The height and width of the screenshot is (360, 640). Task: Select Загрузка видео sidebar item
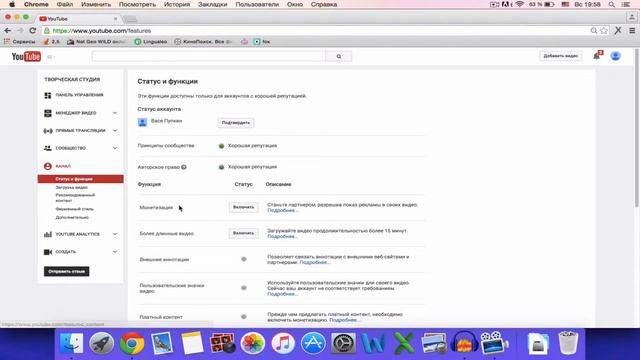point(72,187)
